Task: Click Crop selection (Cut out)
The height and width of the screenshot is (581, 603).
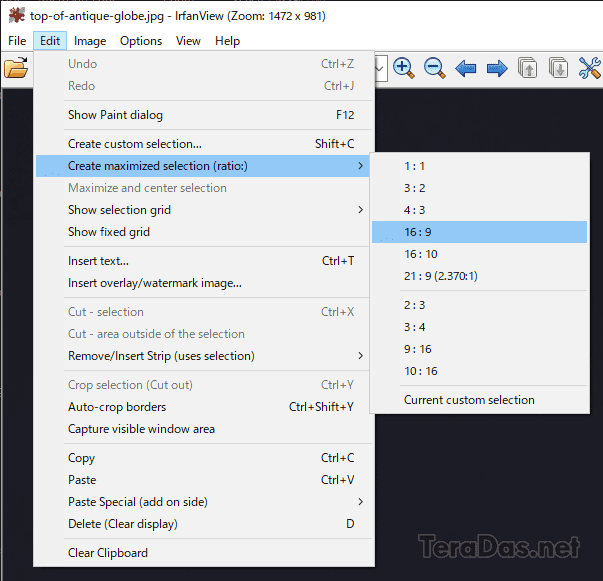Action: 203,385
